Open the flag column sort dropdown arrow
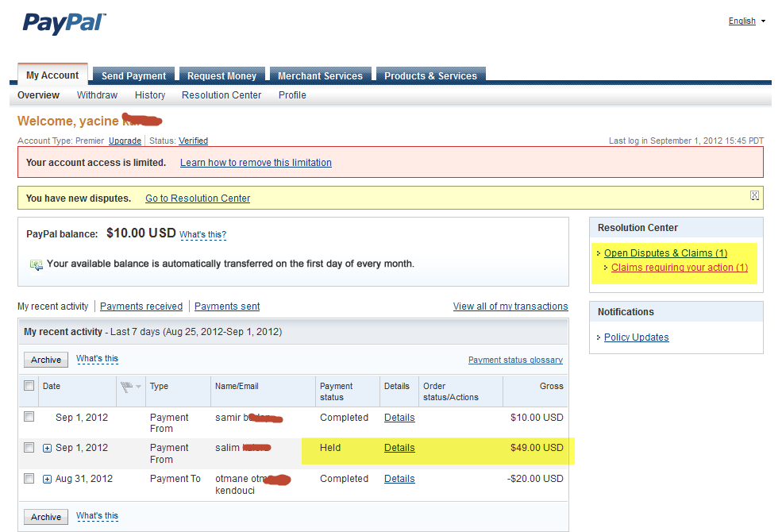Image resolution: width=782 pixels, height=532 pixels. 138,387
